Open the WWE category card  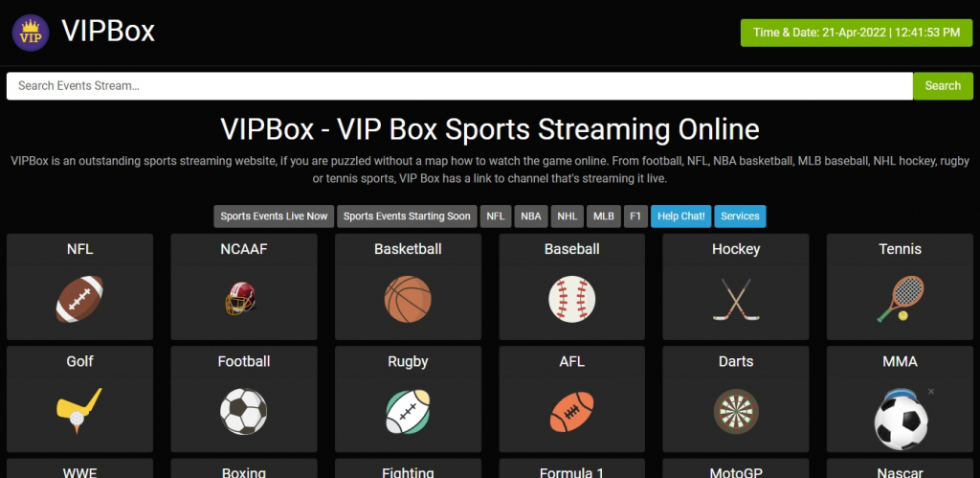(80, 468)
